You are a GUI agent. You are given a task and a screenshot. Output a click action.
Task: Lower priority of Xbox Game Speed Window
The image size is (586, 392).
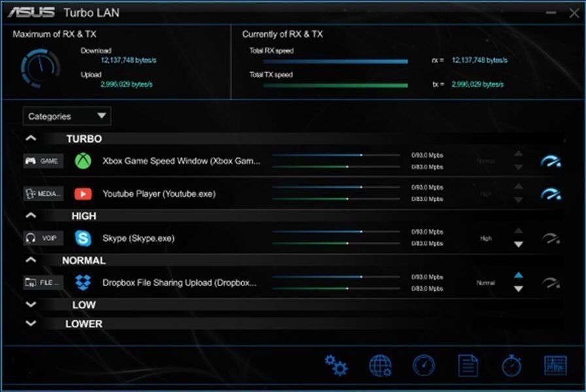pos(519,167)
